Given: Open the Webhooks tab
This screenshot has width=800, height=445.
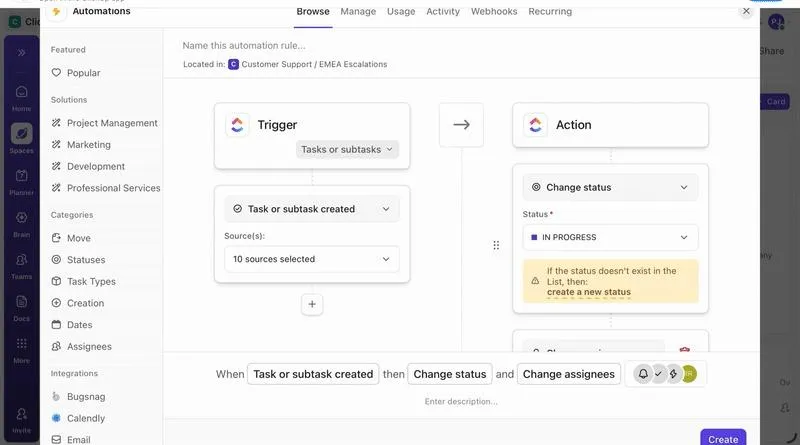Looking at the screenshot, I should [x=494, y=11].
